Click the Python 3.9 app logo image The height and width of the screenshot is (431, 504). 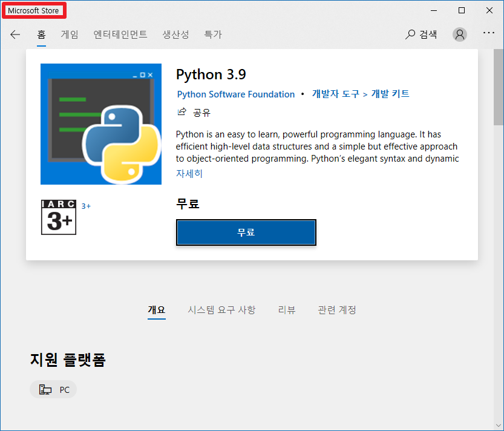(101, 124)
